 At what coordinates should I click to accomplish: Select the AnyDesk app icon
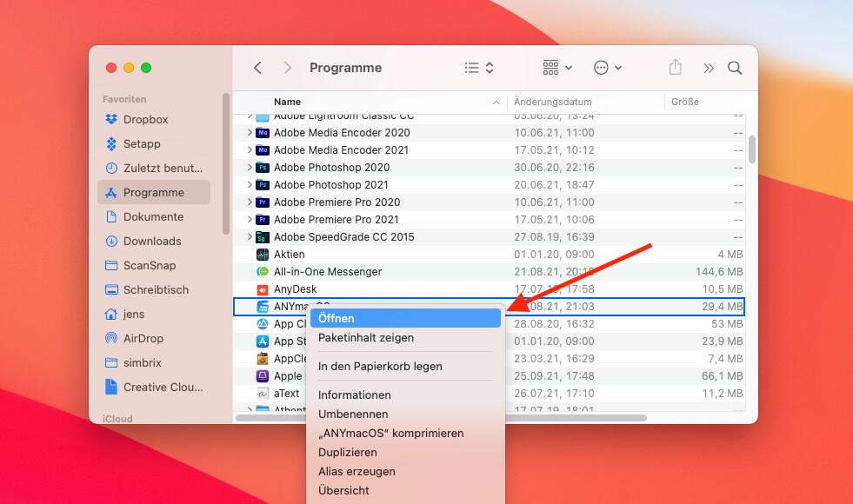pyautogui.click(x=263, y=289)
